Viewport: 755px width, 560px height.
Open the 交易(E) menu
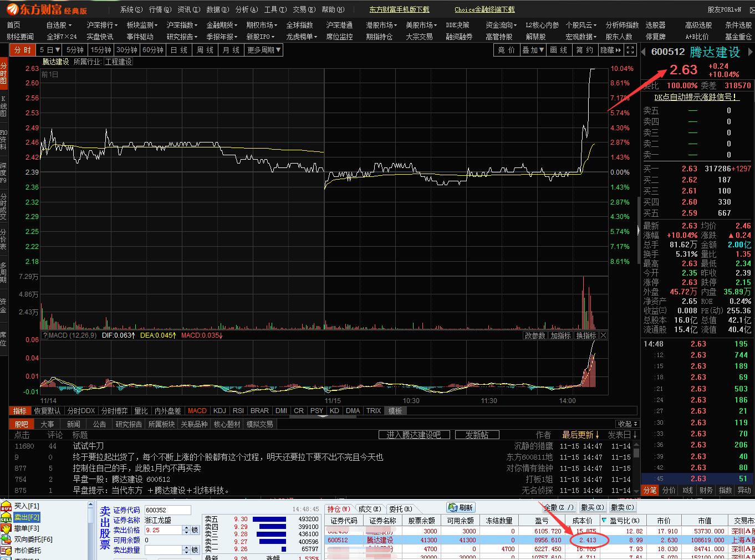[x=304, y=9]
